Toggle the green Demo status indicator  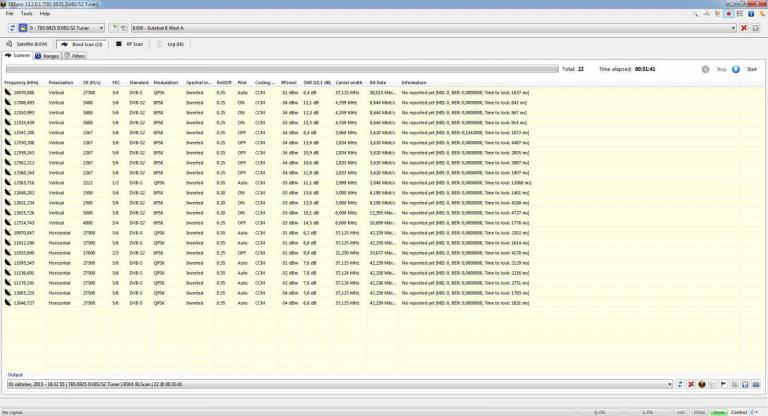(x=718, y=411)
